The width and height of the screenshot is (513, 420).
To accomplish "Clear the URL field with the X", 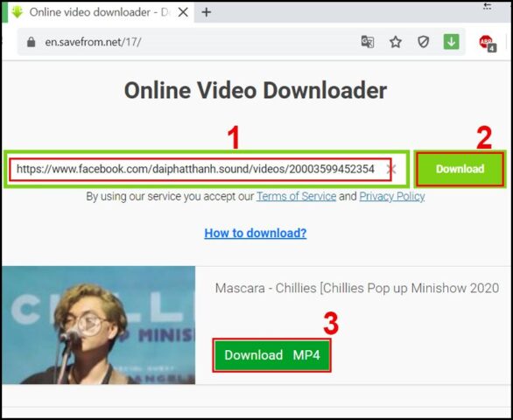I will click(x=391, y=169).
